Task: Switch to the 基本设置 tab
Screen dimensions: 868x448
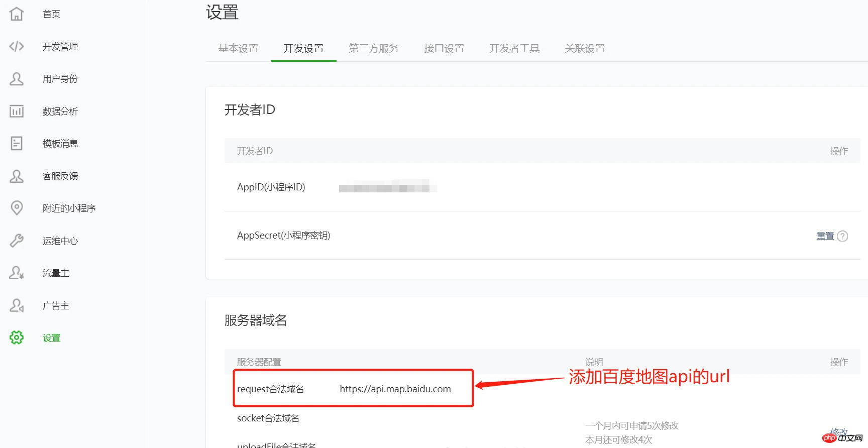Action: click(238, 48)
